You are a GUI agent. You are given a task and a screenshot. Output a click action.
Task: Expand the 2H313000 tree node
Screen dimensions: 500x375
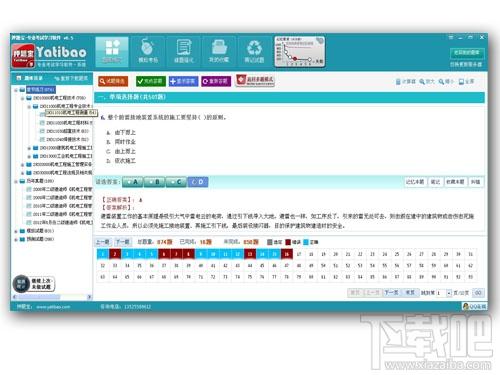29,156
